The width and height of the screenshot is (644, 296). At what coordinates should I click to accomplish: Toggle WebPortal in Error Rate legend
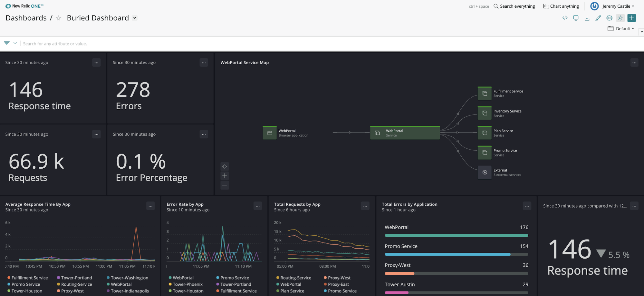[x=181, y=278]
